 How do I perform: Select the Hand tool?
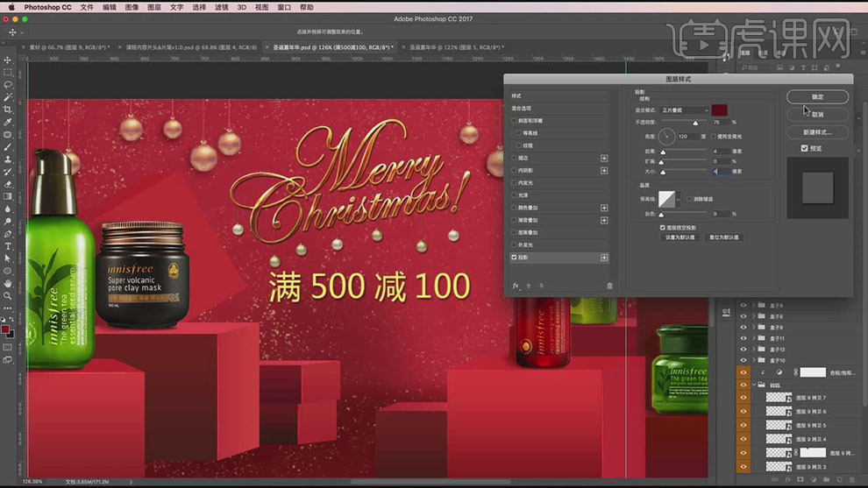[8, 283]
